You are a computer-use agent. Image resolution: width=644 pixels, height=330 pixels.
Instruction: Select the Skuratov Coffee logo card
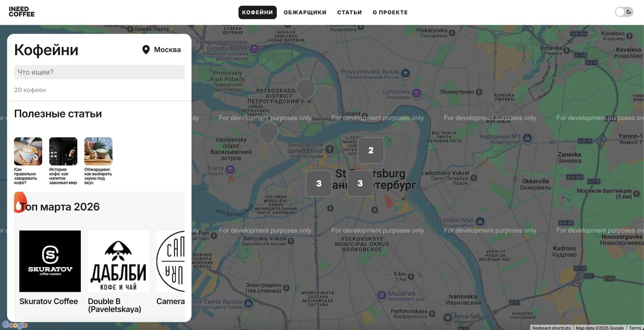[x=50, y=261]
